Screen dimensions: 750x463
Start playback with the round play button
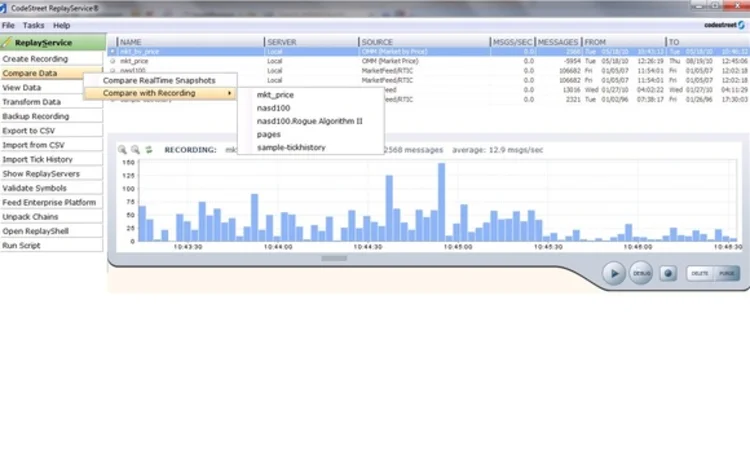614,273
